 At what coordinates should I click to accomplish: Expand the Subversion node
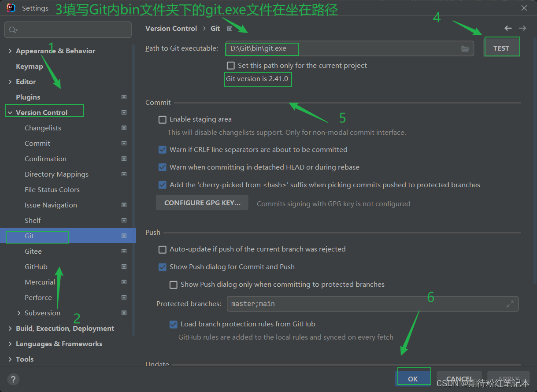(19, 313)
